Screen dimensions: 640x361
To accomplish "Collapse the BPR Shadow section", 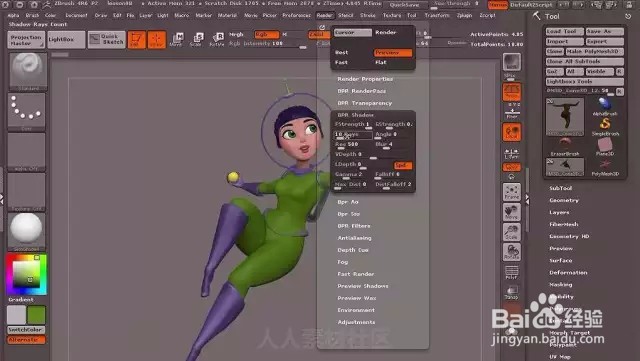I will coord(356,115).
